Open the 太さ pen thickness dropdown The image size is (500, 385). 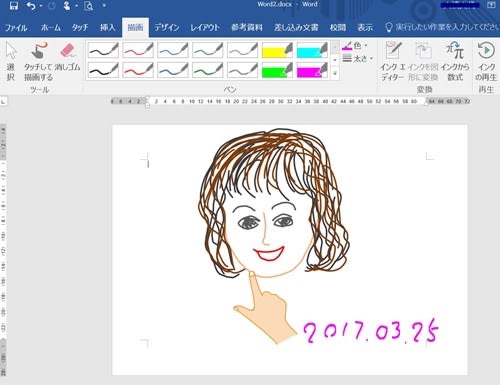click(357, 59)
